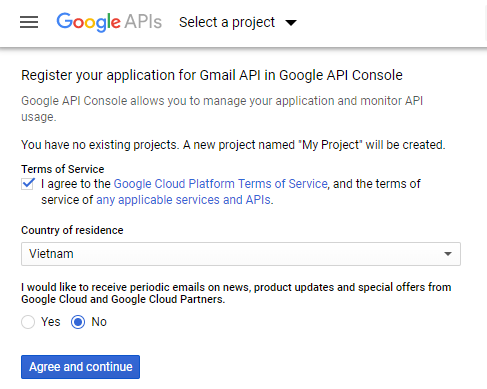Screen dimensions: 487x389
Task: Click the periodic emails opt-in question text
Action: click(x=236, y=293)
